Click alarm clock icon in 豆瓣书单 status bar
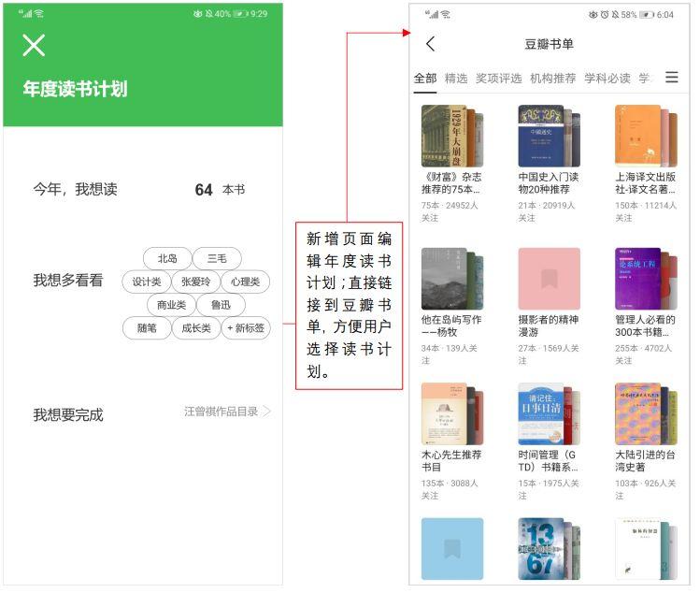The height and width of the screenshot is (593, 700). pos(605,15)
